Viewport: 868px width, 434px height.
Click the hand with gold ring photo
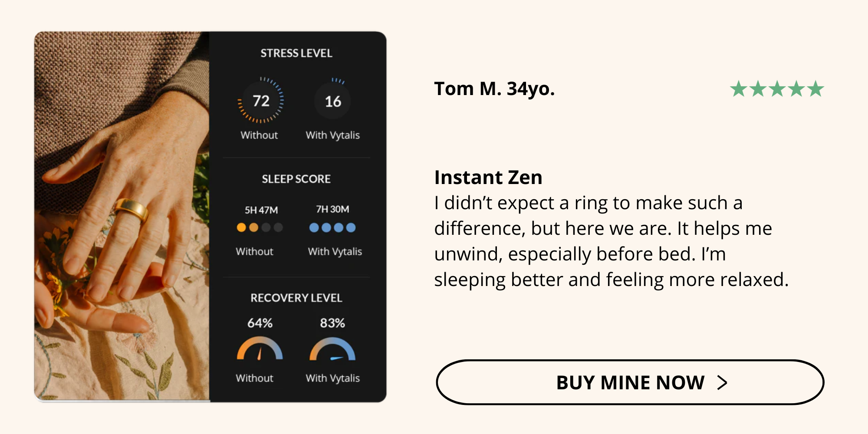122,216
